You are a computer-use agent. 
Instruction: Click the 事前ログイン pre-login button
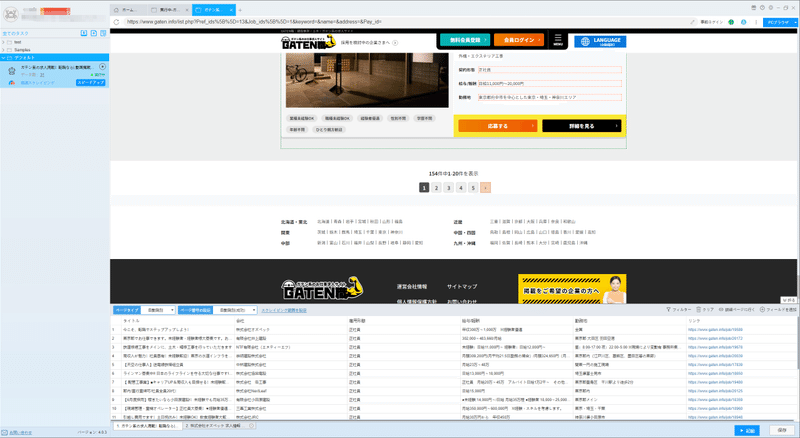click(x=712, y=22)
